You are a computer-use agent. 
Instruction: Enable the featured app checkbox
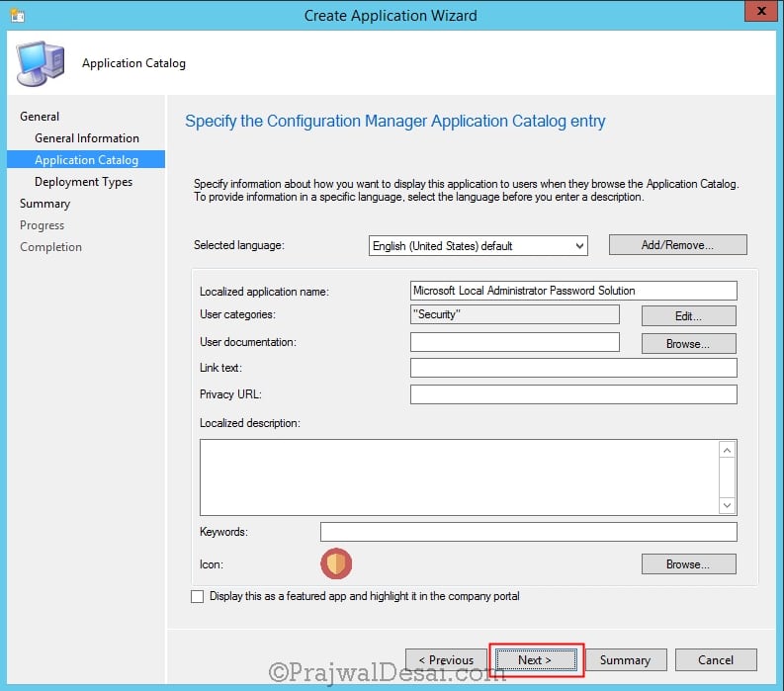(x=197, y=596)
